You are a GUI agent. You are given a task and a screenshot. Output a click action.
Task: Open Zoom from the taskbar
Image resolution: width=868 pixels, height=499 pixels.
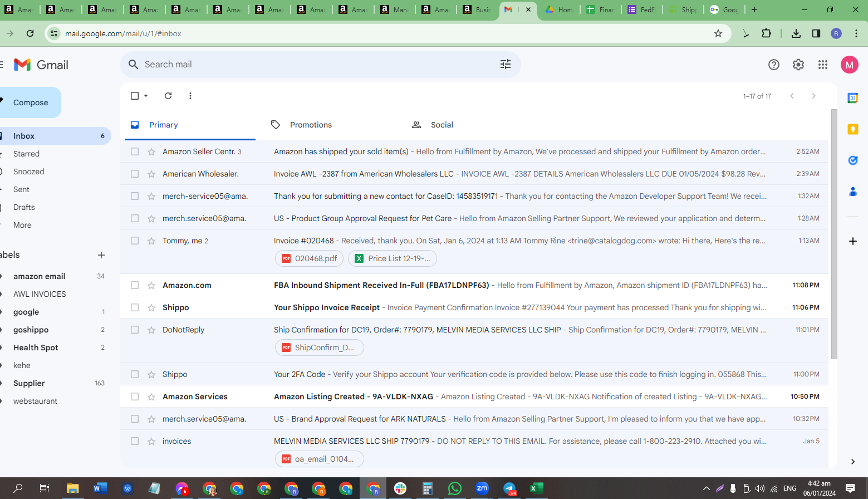point(482,488)
